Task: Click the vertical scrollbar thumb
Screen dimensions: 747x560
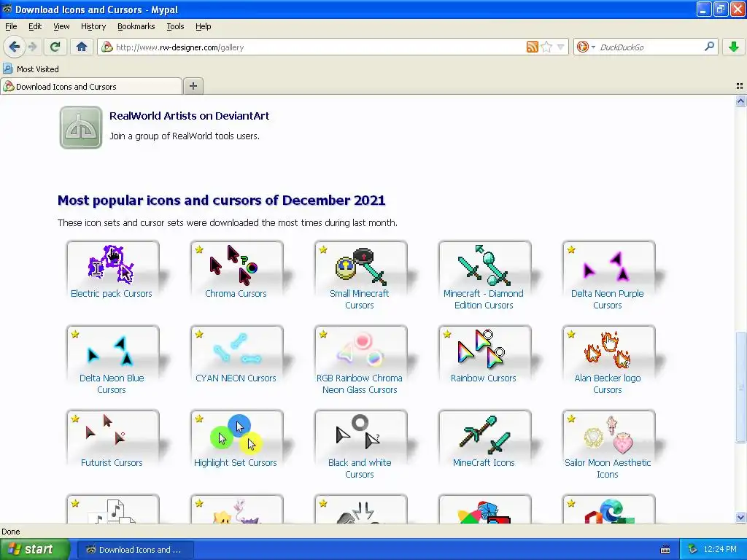Action: [x=740, y=387]
